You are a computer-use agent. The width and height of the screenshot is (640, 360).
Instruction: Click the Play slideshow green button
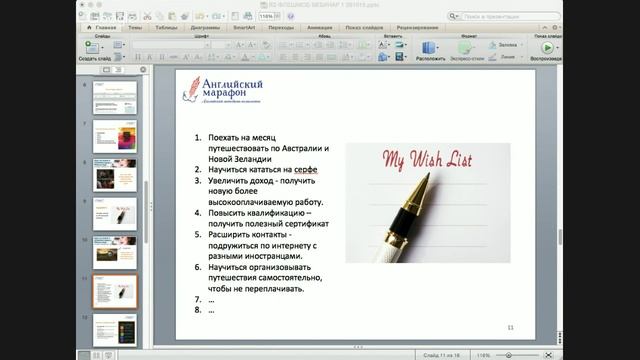547,48
